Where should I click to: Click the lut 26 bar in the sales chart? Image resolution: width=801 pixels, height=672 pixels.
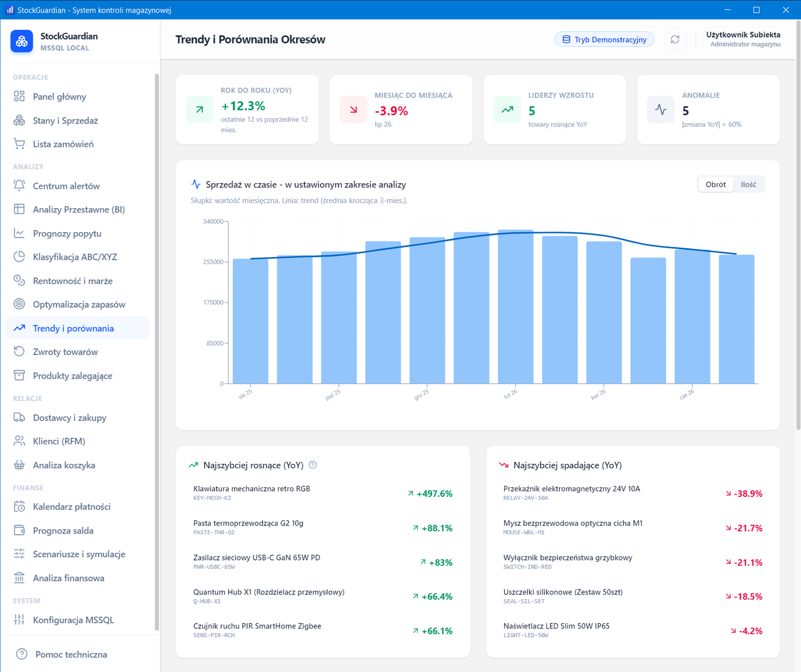516,307
